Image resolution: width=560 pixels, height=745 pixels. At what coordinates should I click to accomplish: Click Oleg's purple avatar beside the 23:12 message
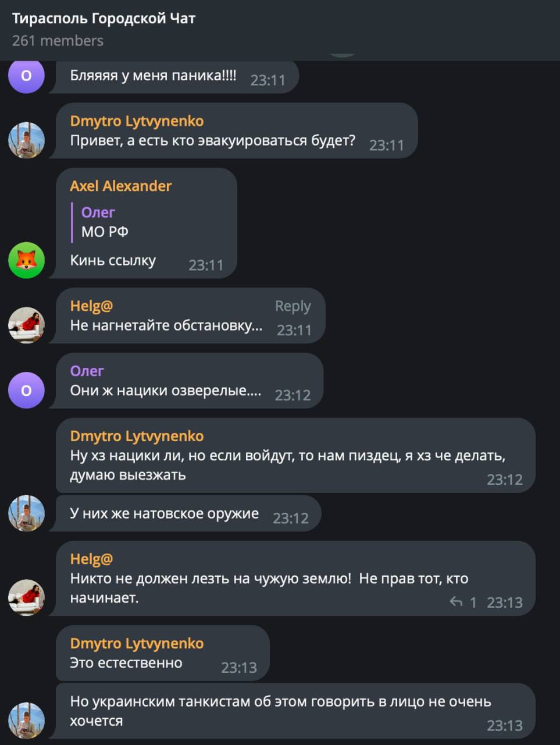point(26,390)
